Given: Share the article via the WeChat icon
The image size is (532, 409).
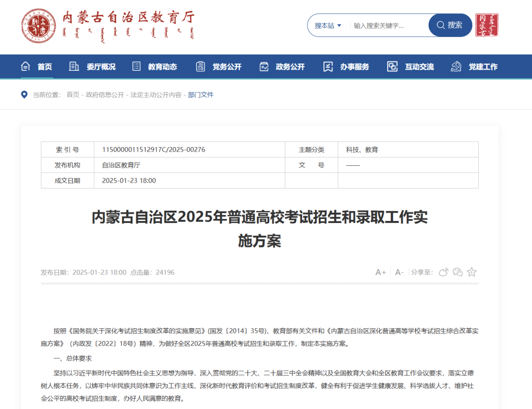Looking at the screenshot, I should tap(458, 272).
